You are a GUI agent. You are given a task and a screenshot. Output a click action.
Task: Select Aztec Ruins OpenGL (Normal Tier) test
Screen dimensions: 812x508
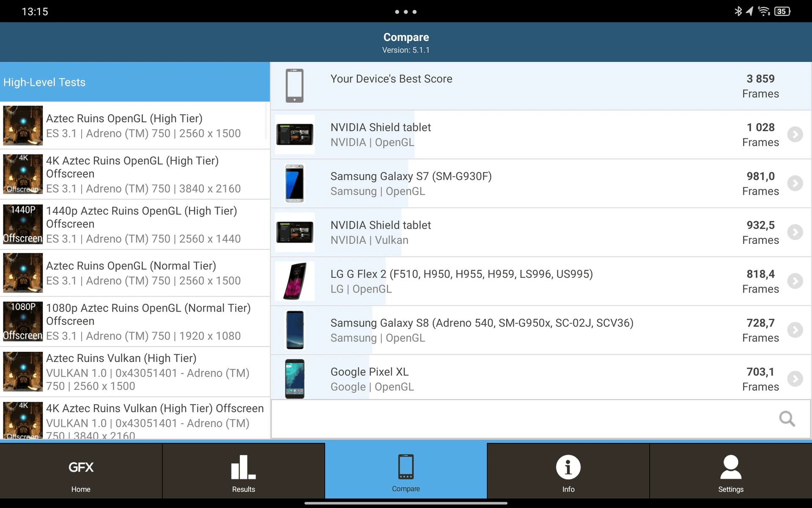click(x=135, y=273)
